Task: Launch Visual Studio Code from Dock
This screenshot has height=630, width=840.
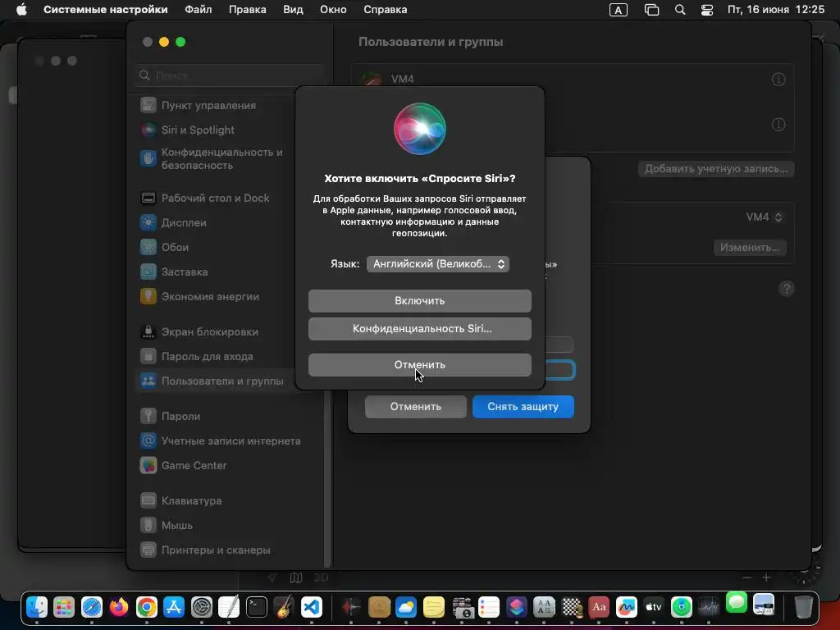Action: (311, 607)
